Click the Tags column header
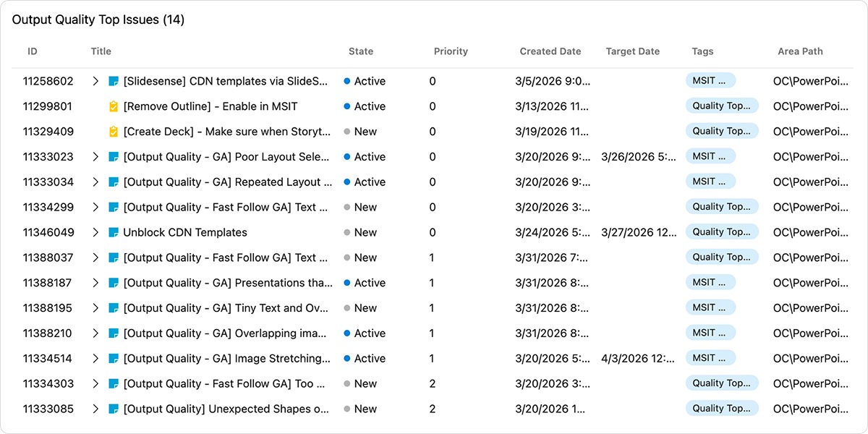 coord(702,51)
